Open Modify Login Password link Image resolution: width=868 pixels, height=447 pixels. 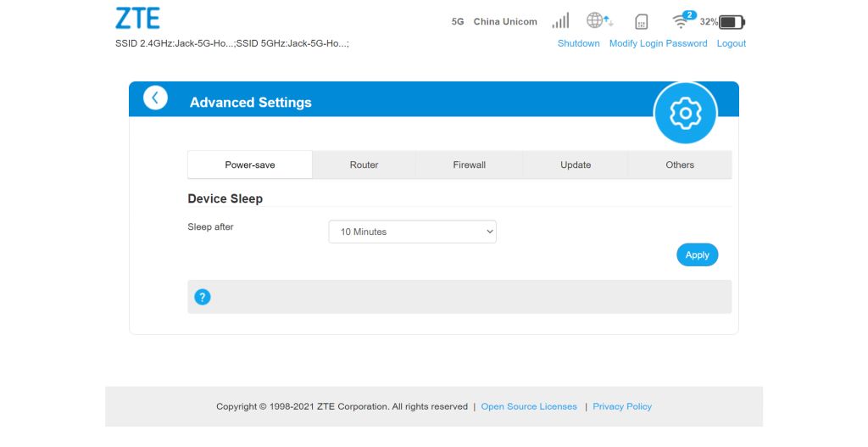[658, 43]
